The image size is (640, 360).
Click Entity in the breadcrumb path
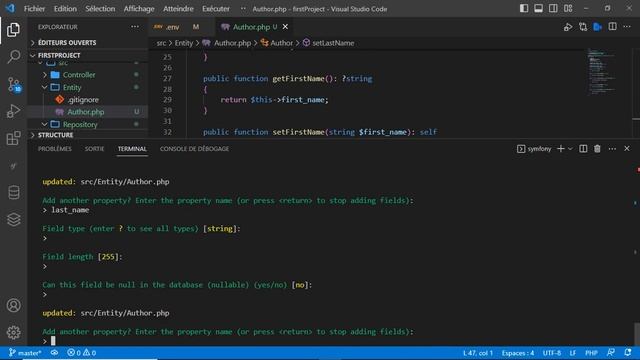click(184, 43)
